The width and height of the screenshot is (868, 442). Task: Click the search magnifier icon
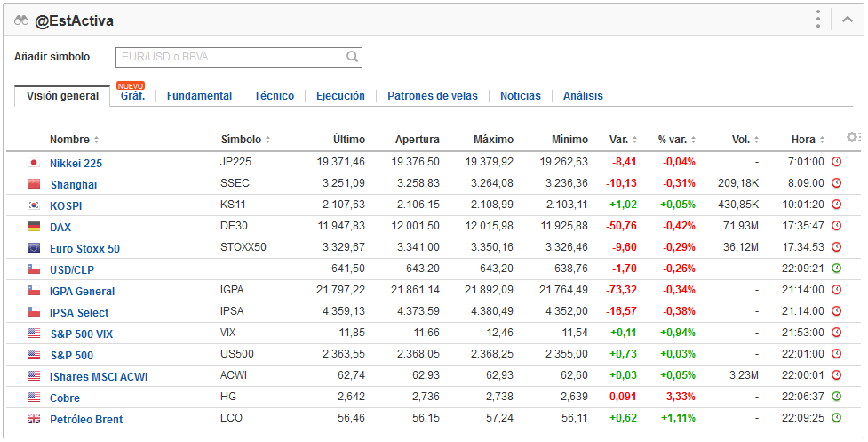(352, 57)
